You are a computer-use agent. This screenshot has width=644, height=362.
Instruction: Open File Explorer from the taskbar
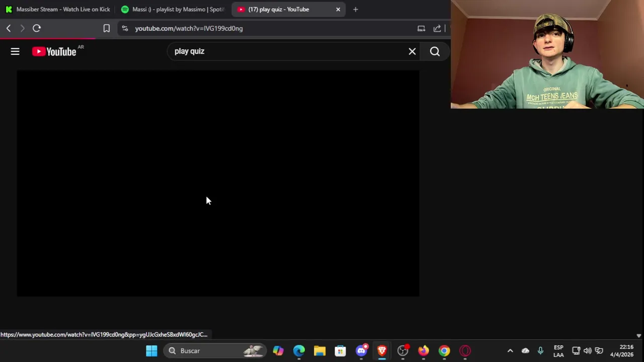[319, 351]
